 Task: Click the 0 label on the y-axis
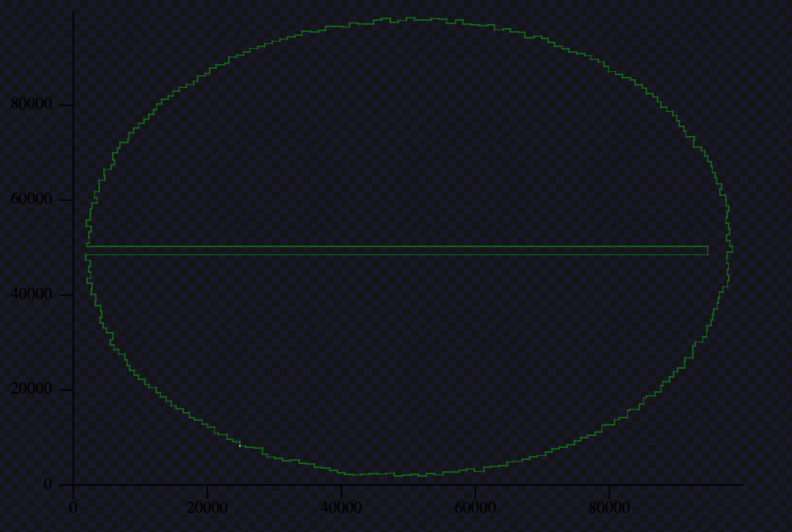(48, 484)
